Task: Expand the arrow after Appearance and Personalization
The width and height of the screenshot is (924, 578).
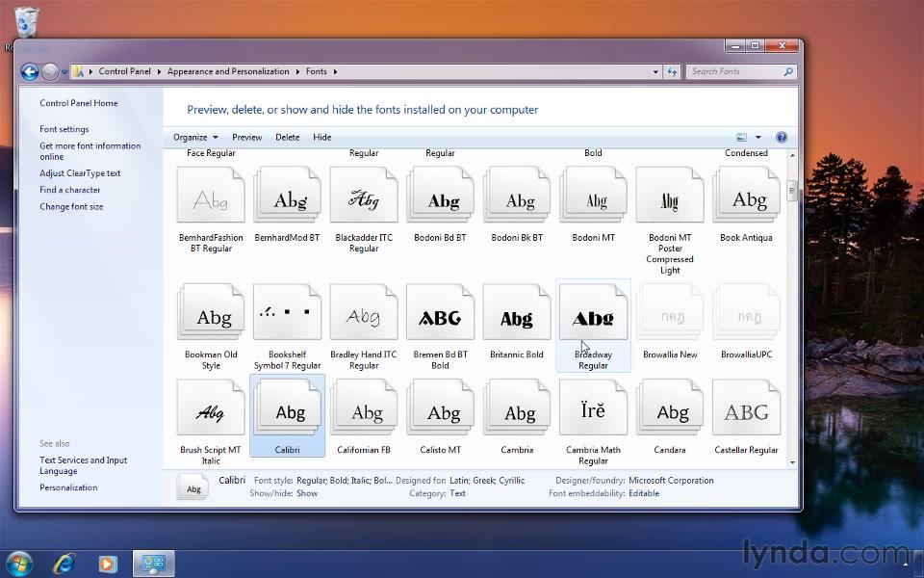Action: click(x=297, y=71)
